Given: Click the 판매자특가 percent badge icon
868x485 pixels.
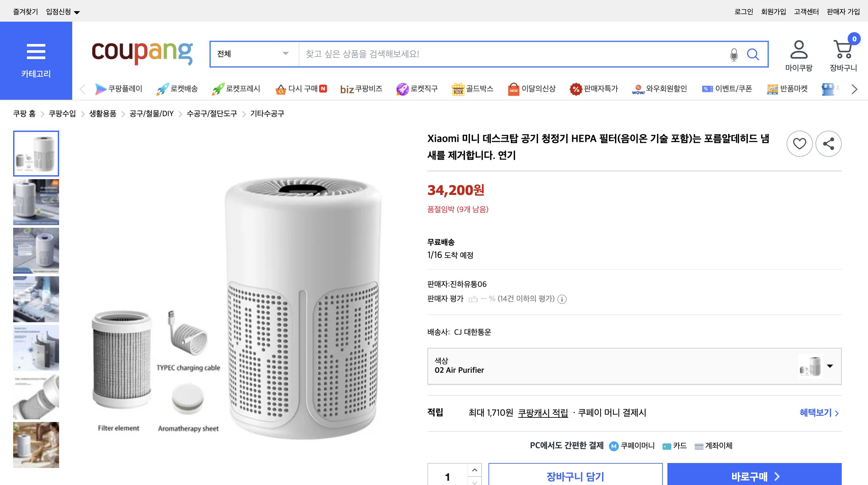Looking at the screenshot, I should coord(575,89).
